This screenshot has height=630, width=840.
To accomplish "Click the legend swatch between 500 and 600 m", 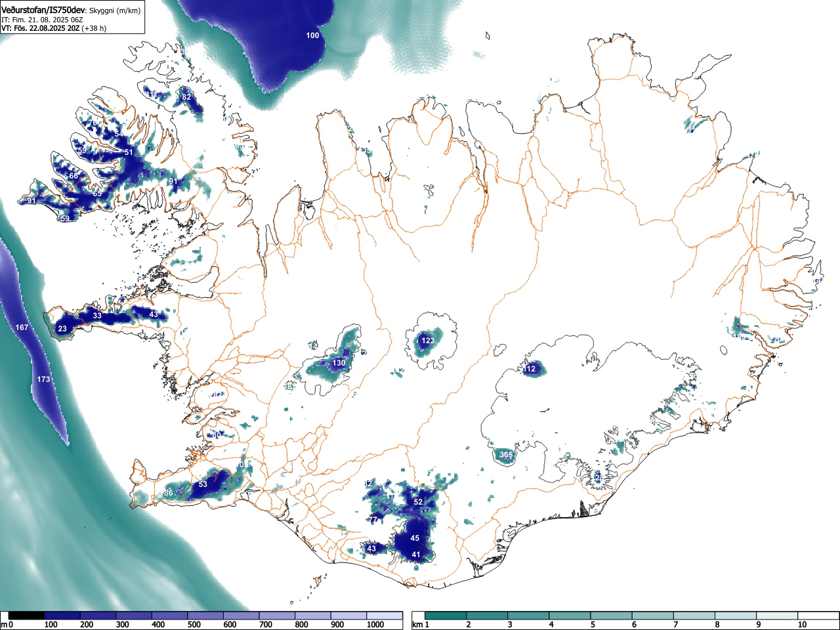I will pos(205,616).
